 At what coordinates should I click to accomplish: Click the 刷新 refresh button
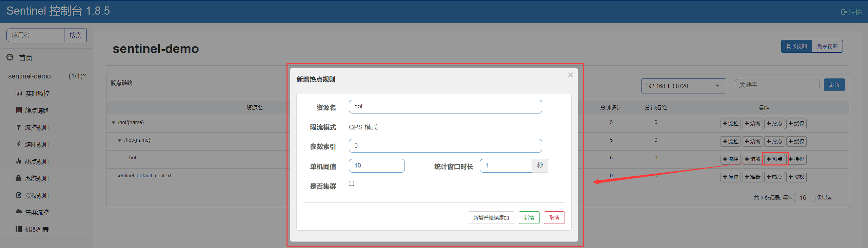(x=834, y=85)
